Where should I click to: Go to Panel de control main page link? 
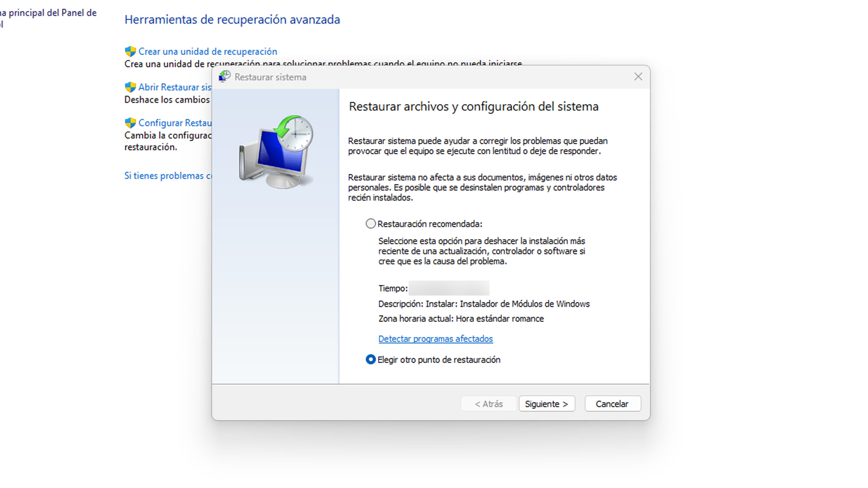click(x=48, y=19)
